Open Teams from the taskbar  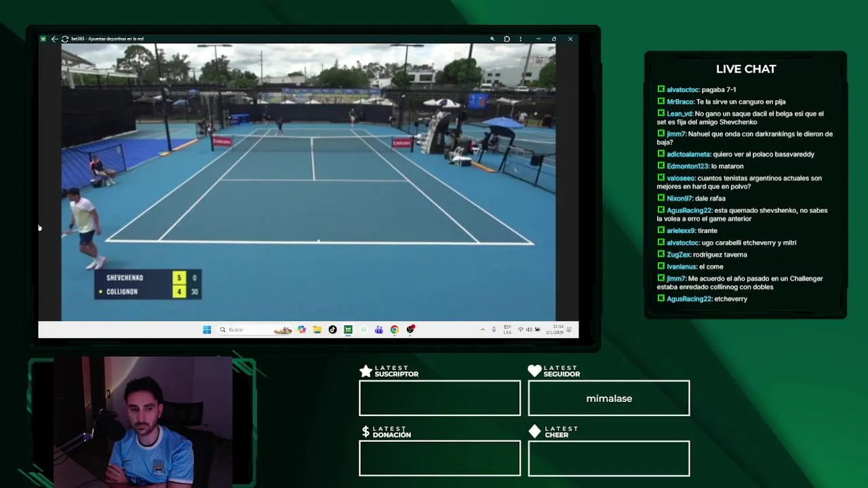(x=378, y=329)
